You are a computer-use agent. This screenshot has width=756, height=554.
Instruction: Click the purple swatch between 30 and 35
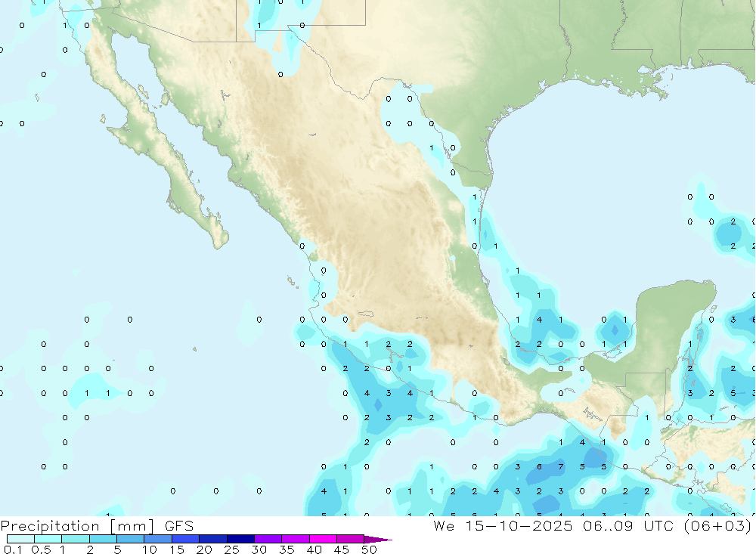point(268,539)
